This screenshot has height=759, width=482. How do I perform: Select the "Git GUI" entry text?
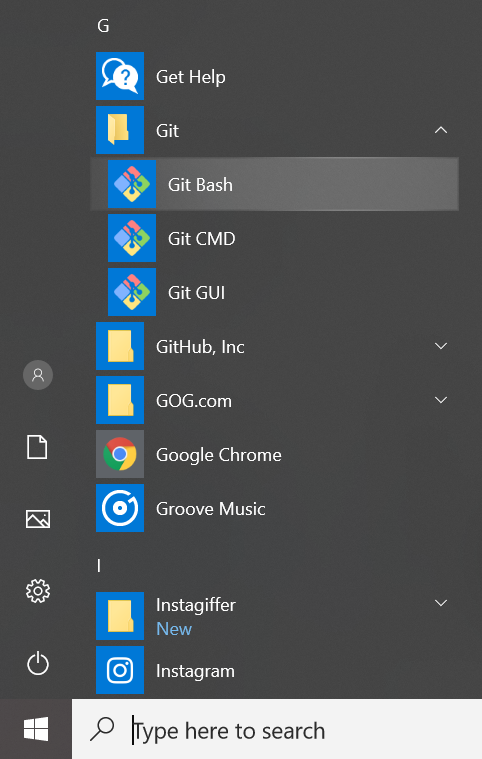click(x=196, y=293)
